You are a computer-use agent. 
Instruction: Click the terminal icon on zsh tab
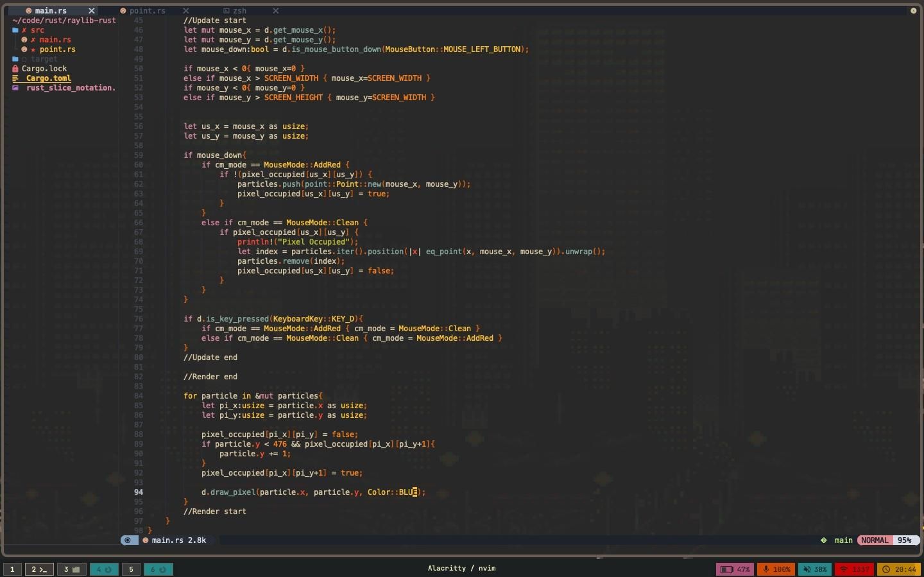click(227, 11)
